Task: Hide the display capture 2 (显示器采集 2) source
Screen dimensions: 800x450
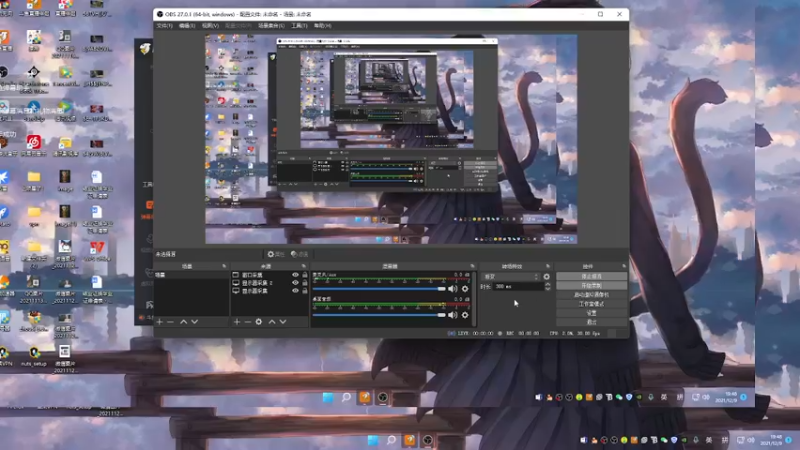Action: pyautogui.click(x=295, y=283)
